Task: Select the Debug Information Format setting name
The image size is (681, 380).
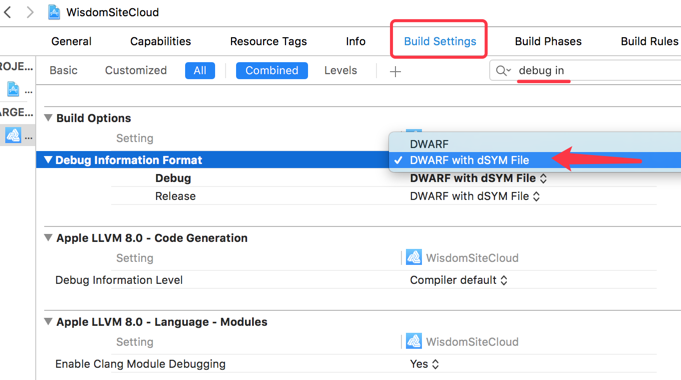Action: 129,160
